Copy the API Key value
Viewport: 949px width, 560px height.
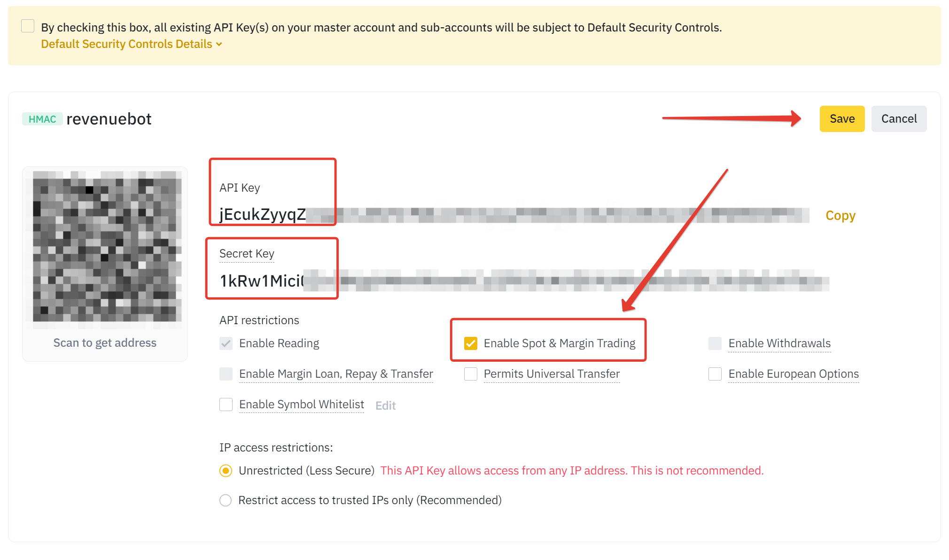840,216
